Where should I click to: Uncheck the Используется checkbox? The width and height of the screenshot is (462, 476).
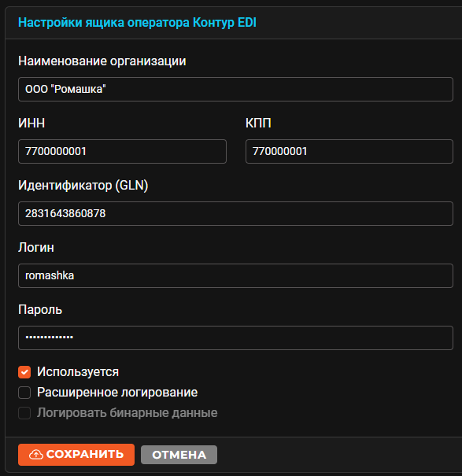tap(24, 372)
